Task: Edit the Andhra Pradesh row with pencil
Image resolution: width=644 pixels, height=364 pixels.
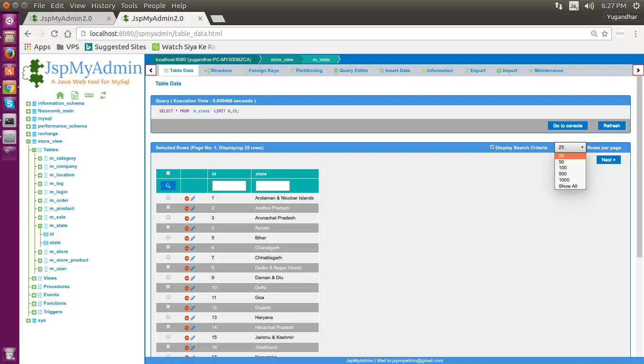Action: [193, 209]
